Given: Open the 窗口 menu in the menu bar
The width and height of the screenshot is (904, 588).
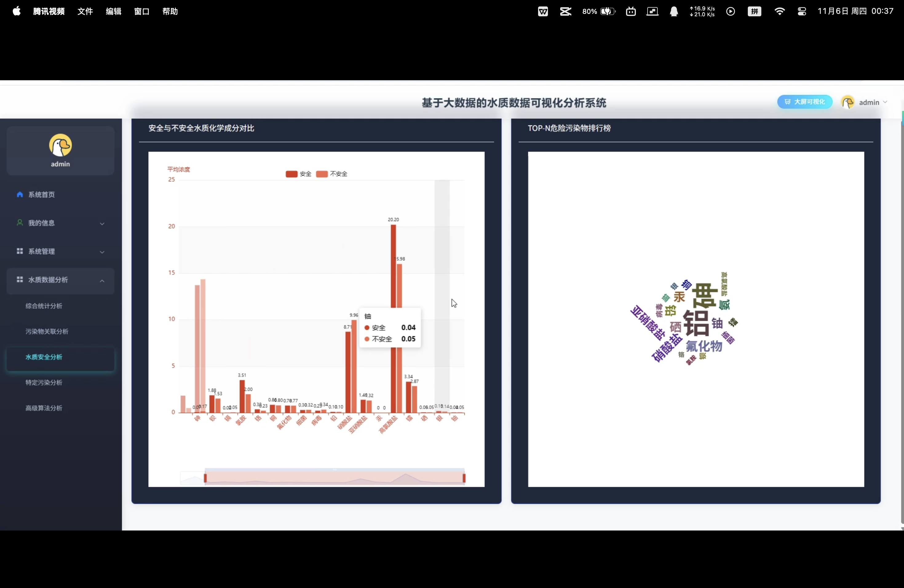Looking at the screenshot, I should pos(142,11).
